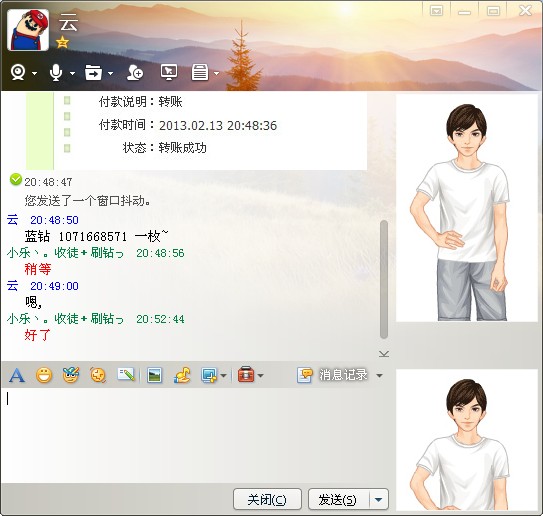Image resolution: width=543 pixels, height=516 pixels.
Task: Expand the video call options arrow
Action: pyautogui.click(x=34, y=73)
